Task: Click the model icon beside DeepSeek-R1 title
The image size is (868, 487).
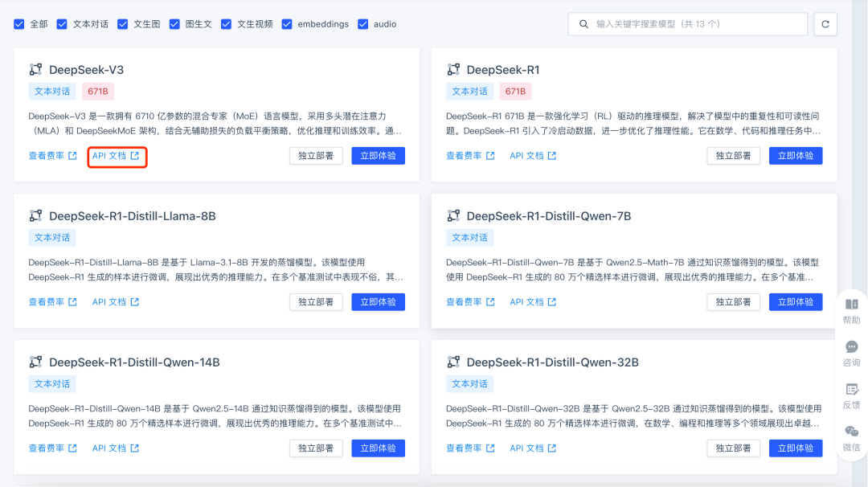Action: [453, 70]
